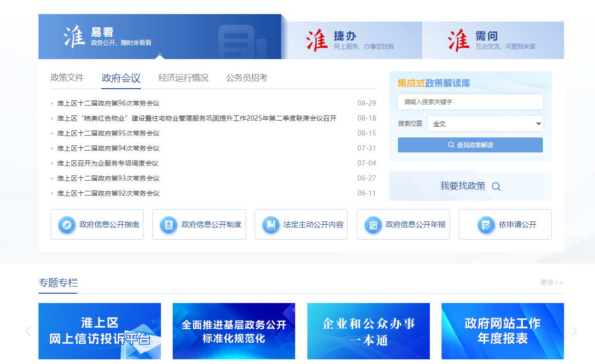Click the edit-note icon for 依申请公开
Image resolution: width=595 pixels, height=364 pixels.
(486, 225)
